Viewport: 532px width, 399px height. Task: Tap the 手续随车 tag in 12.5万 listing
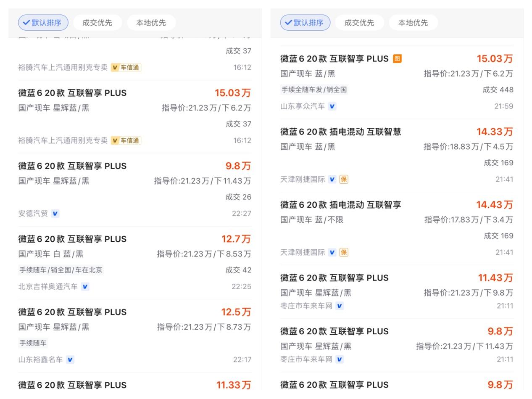click(33, 344)
